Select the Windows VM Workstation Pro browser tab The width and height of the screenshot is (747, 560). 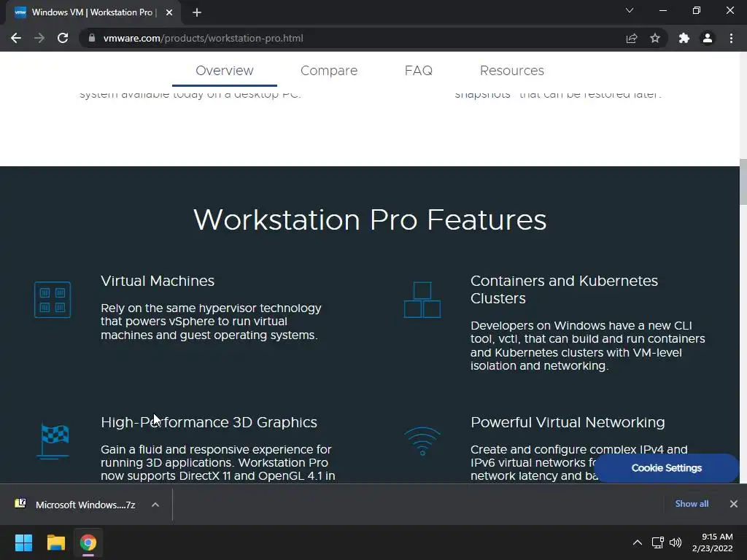pos(93,12)
